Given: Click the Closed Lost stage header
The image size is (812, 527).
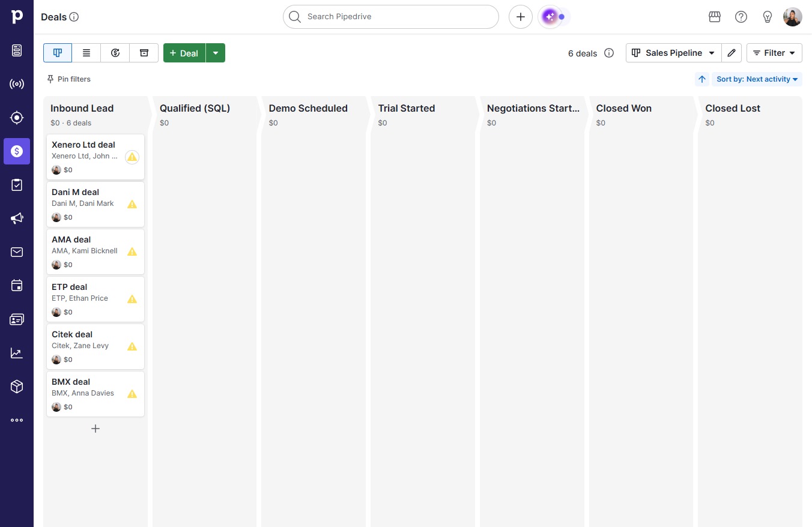Looking at the screenshot, I should coord(733,108).
